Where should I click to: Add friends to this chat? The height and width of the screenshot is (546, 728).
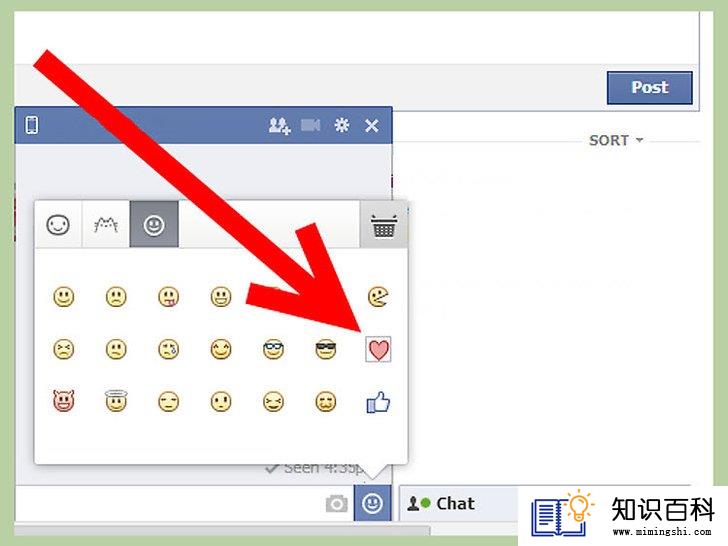pos(280,125)
